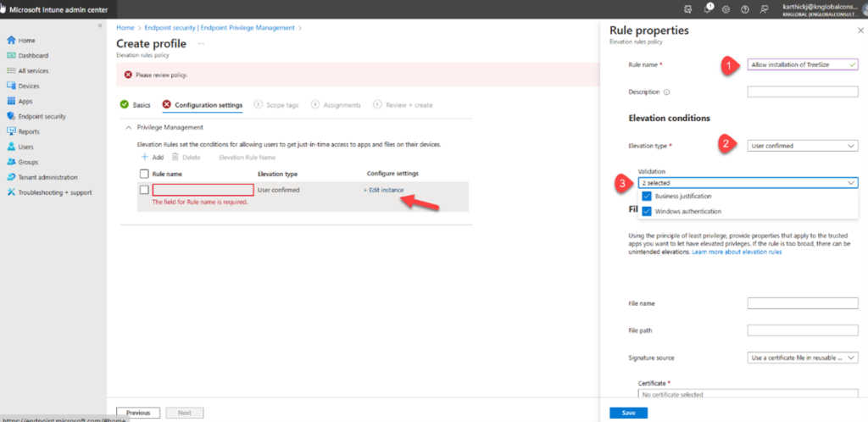Go to the Assignments step
This screenshot has height=422, width=868.
pyautogui.click(x=336, y=105)
